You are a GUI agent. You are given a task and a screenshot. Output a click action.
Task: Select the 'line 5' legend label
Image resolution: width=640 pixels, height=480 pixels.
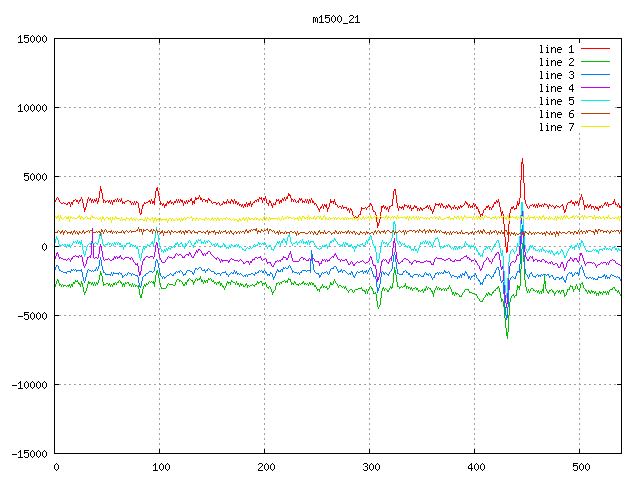click(556, 101)
